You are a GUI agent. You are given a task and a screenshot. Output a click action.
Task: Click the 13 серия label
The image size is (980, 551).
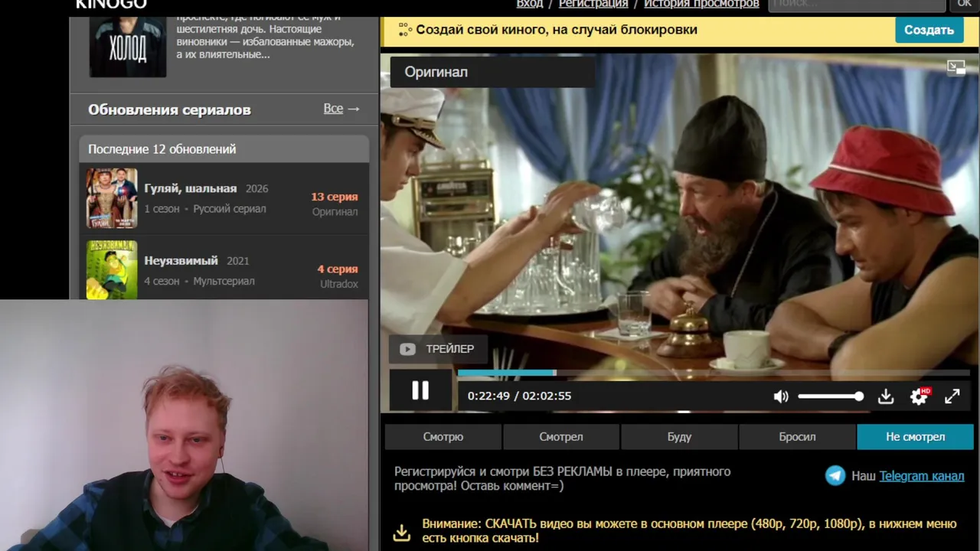point(335,197)
